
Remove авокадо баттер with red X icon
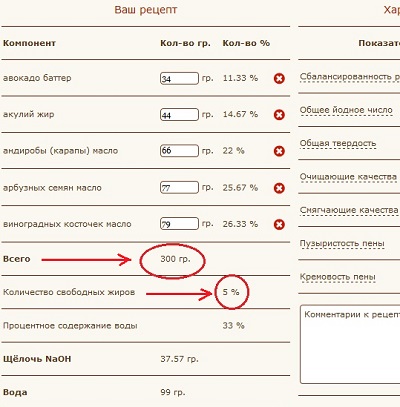[x=279, y=79]
